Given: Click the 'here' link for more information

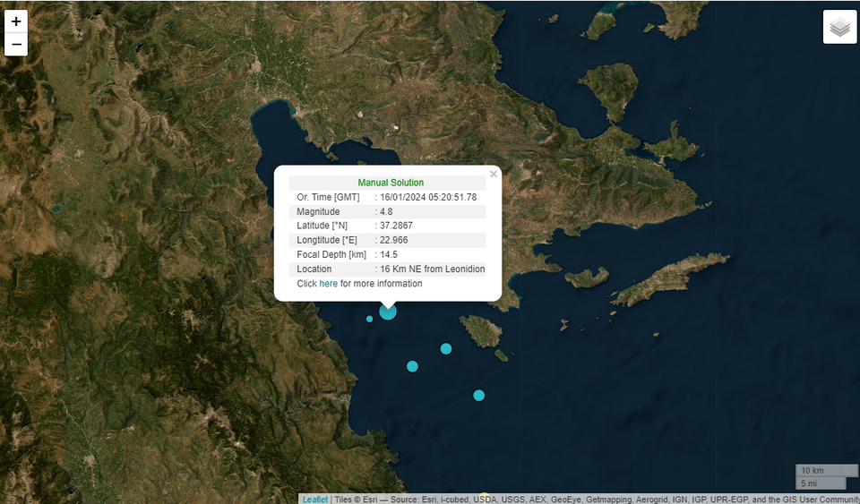Looking at the screenshot, I should click(x=328, y=284).
